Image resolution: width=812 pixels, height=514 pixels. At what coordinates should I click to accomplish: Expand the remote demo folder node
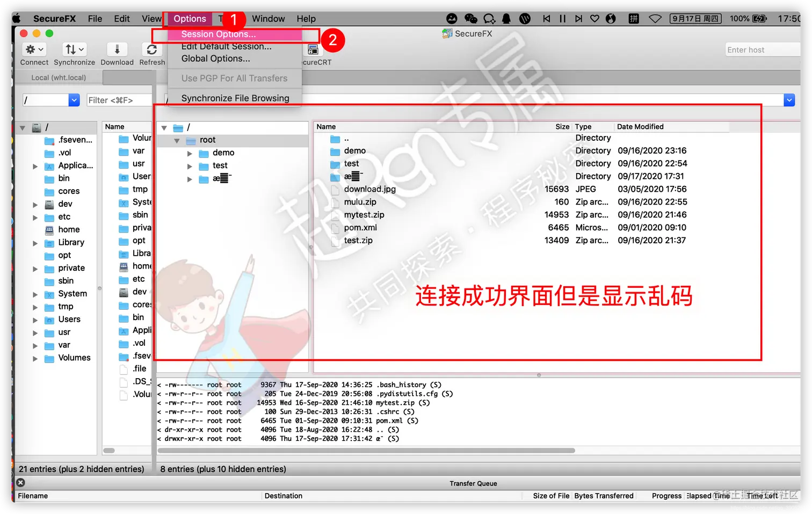pos(190,154)
